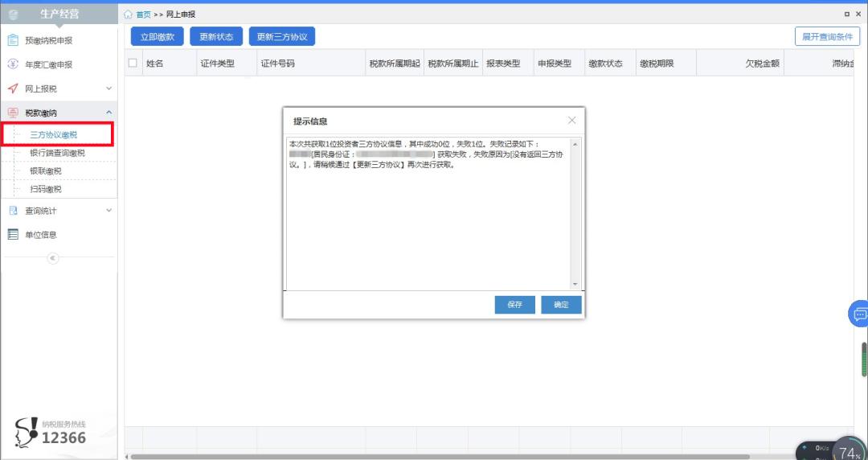868x460 pixels.
Task: Click the 查询统计 sidebar icon
Action: tap(13, 211)
